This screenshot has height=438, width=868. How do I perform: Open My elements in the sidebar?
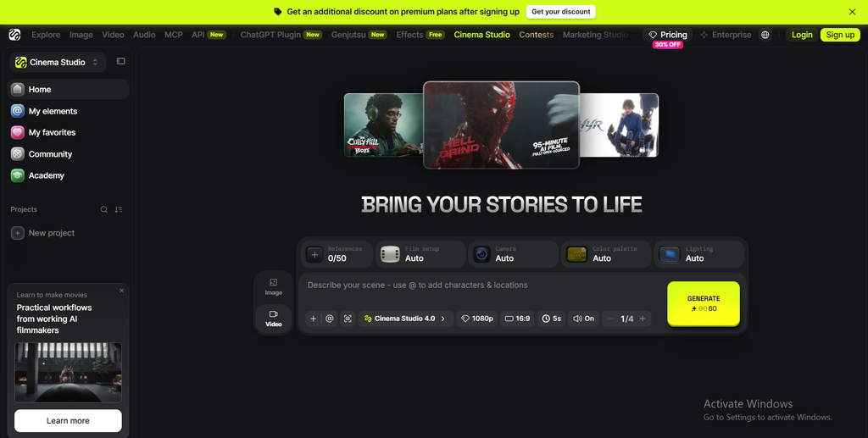click(68, 111)
